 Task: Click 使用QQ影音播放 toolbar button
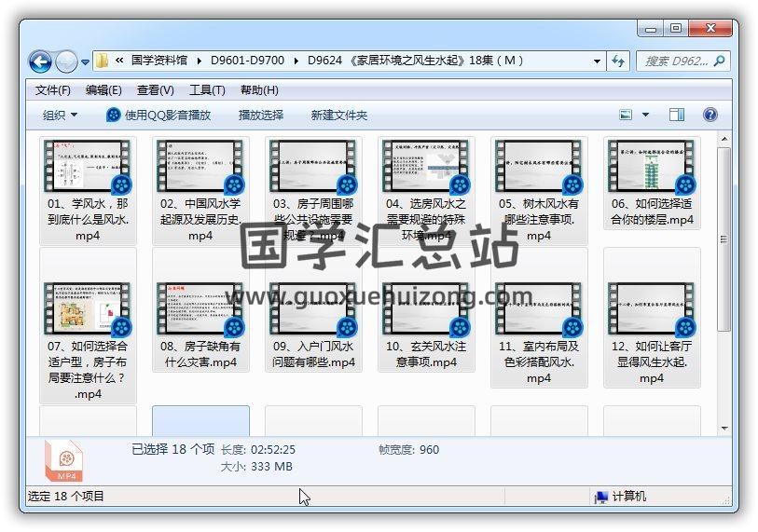pyautogui.click(x=158, y=115)
